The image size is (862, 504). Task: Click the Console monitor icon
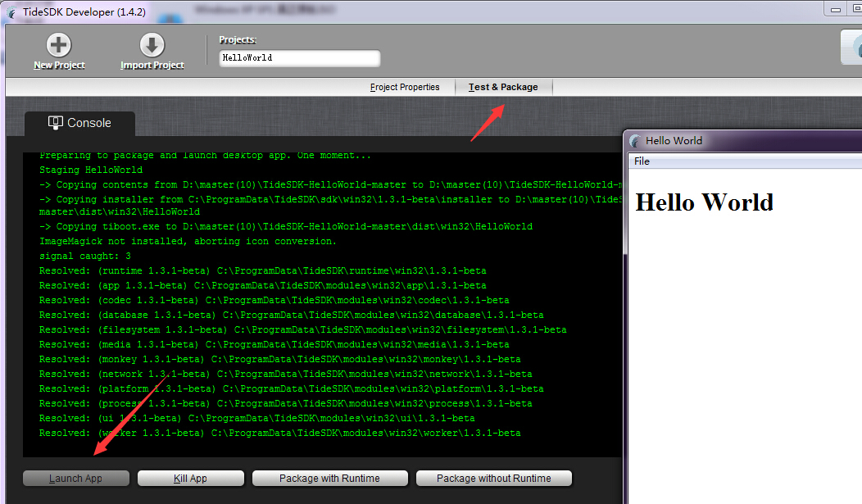click(56, 123)
